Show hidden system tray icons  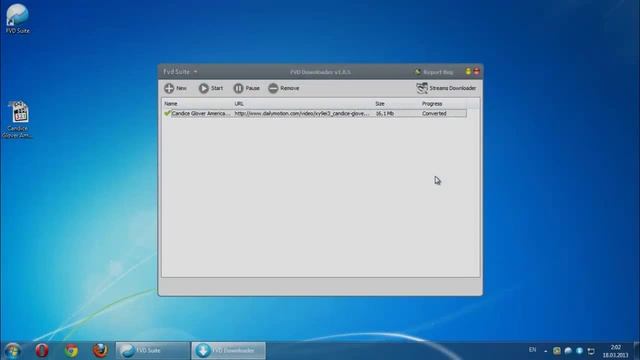point(546,351)
